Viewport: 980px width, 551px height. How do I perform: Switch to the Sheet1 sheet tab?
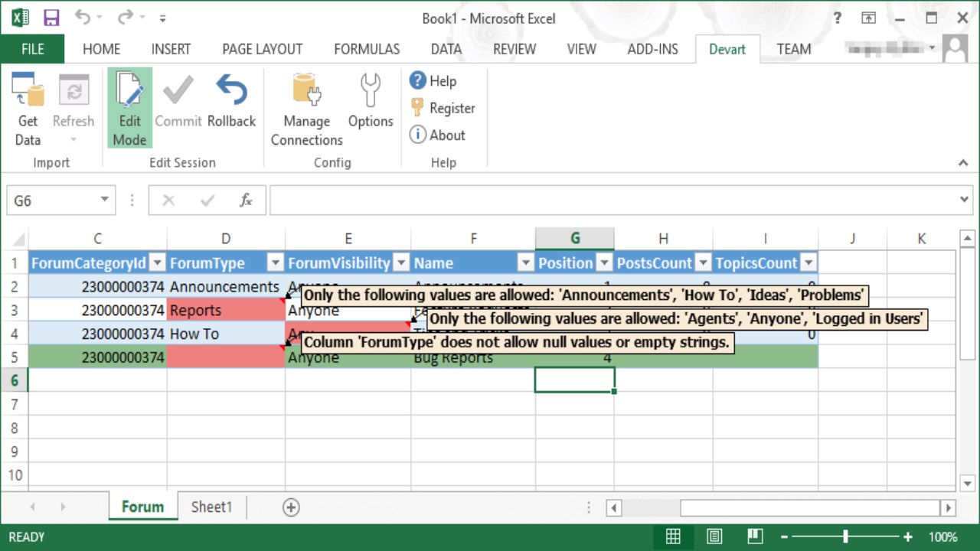(x=211, y=507)
